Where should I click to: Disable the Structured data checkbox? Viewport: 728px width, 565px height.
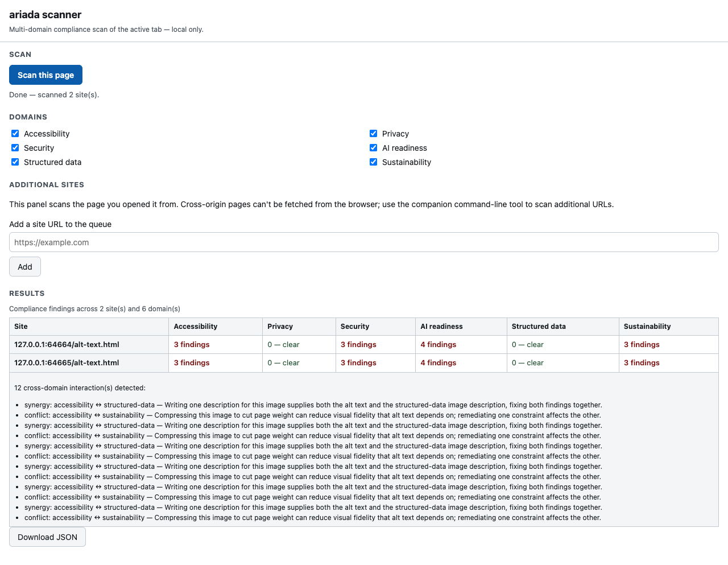[15, 162]
